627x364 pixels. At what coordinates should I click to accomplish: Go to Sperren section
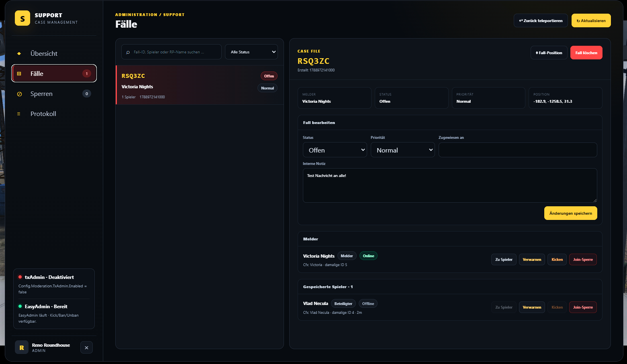(x=54, y=94)
